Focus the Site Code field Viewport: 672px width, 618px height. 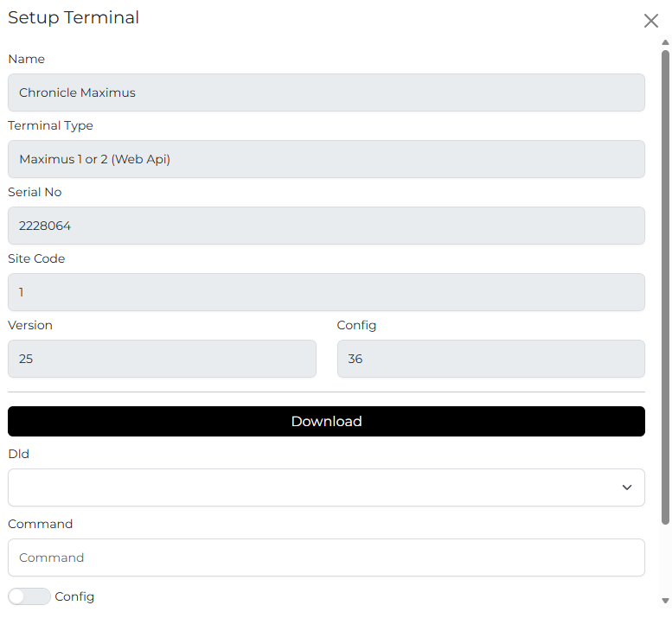tap(326, 292)
